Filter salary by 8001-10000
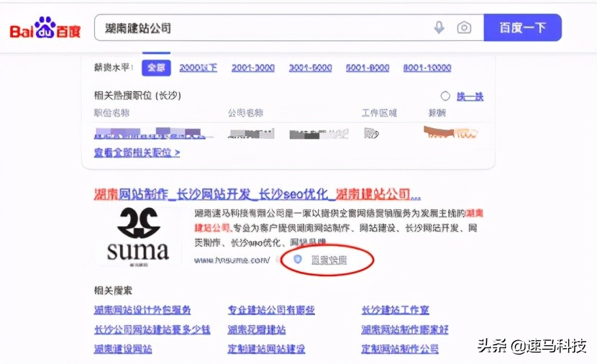The height and width of the screenshot is (364, 597). pos(427,68)
